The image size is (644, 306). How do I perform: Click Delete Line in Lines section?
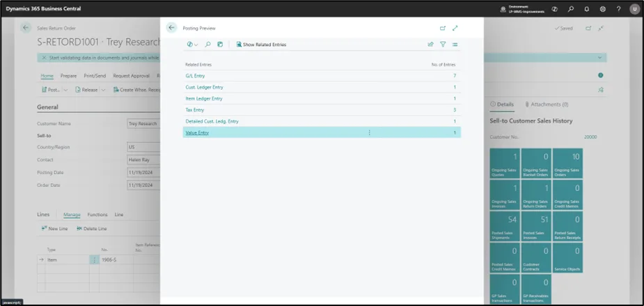92,229
